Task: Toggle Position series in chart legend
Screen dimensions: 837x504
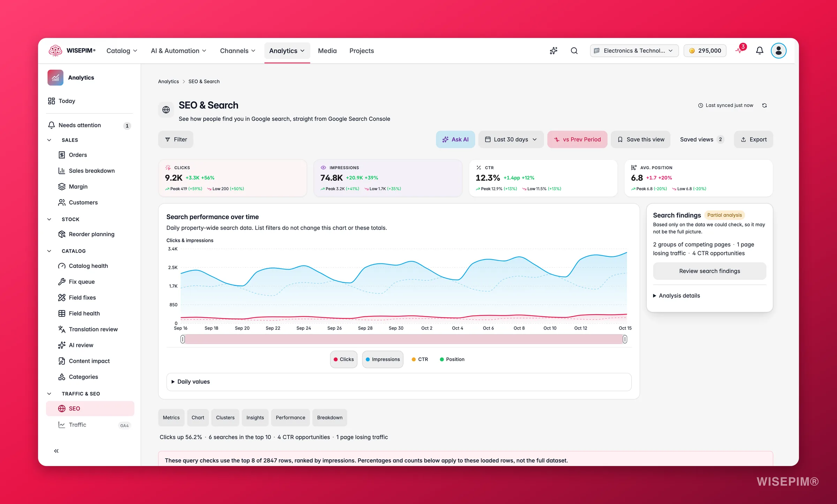Action: click(452, 359)
